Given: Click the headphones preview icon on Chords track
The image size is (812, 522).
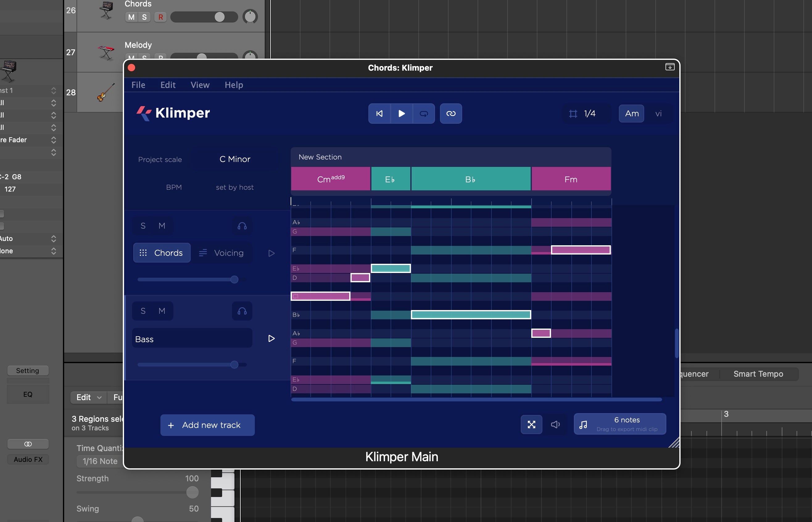Looking at the screenshot, I should (242, 226).
